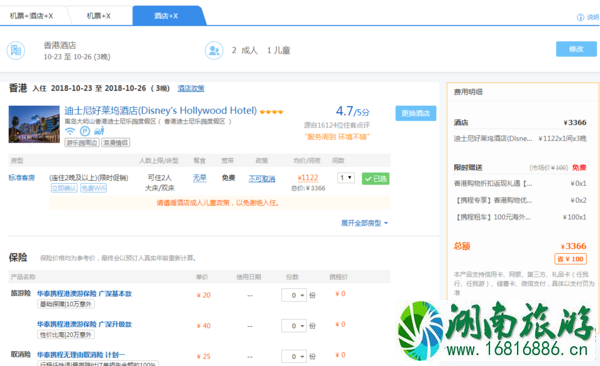Click the hotel star rating icons
The width and height of the screenshot is (600, 366).
click(271, 112)
